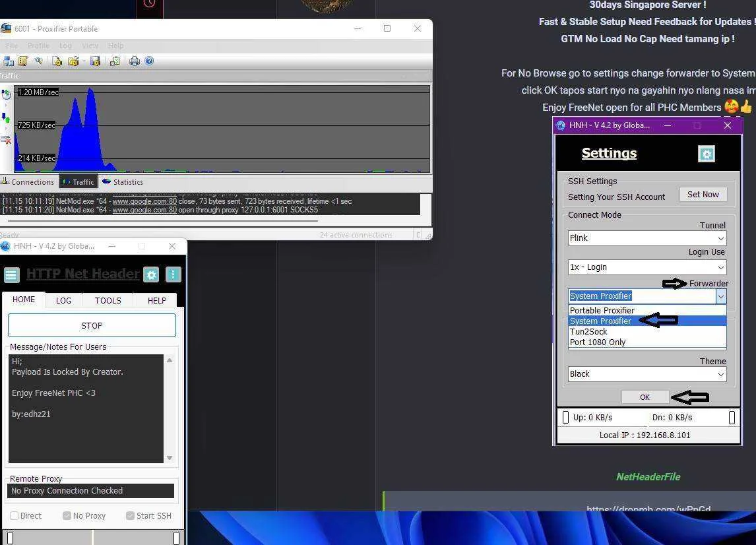
Task: Open the View menu in Proxifier
Action: [x=90, y=46]
